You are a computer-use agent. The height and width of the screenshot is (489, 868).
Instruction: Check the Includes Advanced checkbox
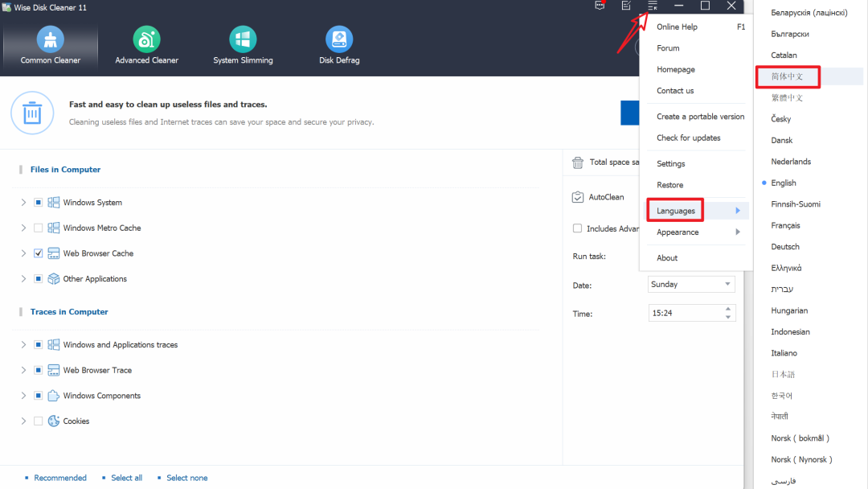click(577, 228)
